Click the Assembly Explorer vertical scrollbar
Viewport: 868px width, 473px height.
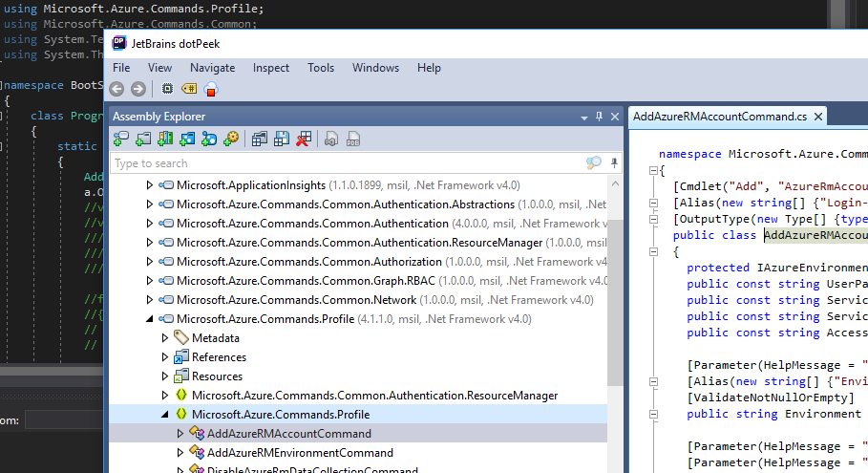point(615,302)
